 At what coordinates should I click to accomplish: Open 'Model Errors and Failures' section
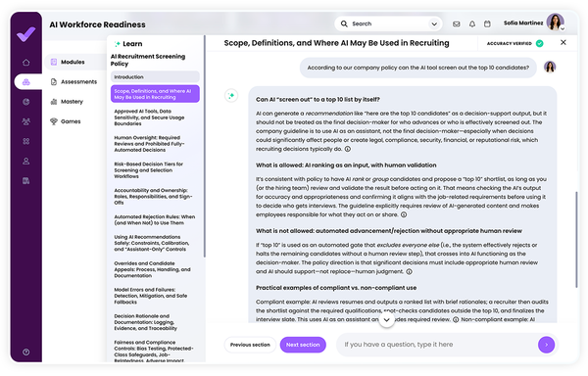155,296
